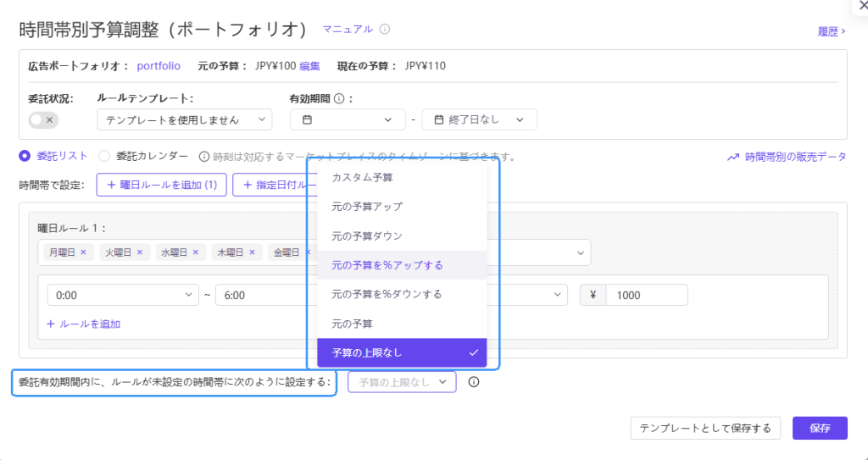868x460 pixels.
Task: Remove the 月曜日 tag
Action: [84, 252]
